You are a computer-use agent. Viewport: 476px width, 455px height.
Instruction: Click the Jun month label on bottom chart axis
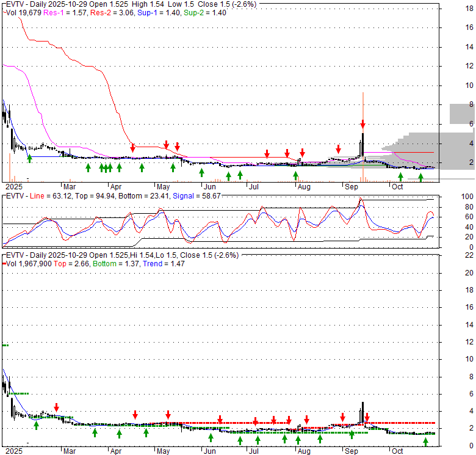pyautogui.click(x=209, y=451)
